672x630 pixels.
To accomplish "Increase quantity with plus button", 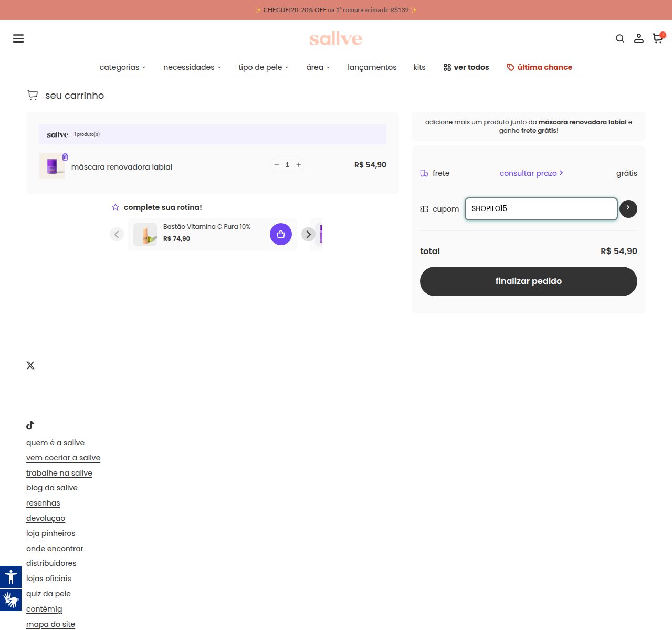I will 299,165.
